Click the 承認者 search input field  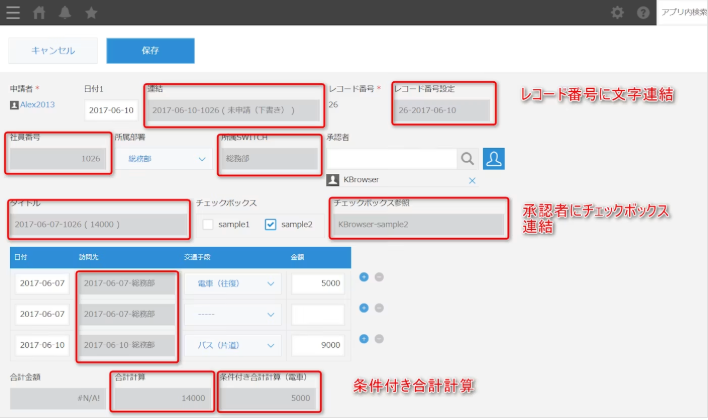[x=391, y=159]
